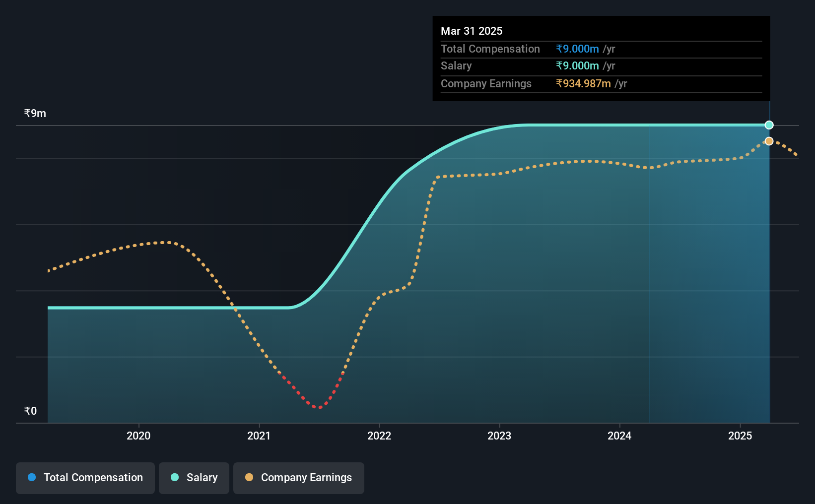Click the orange earnings data point marker
The width and height of the screenshot is (815, 504).
click(769, 141)
